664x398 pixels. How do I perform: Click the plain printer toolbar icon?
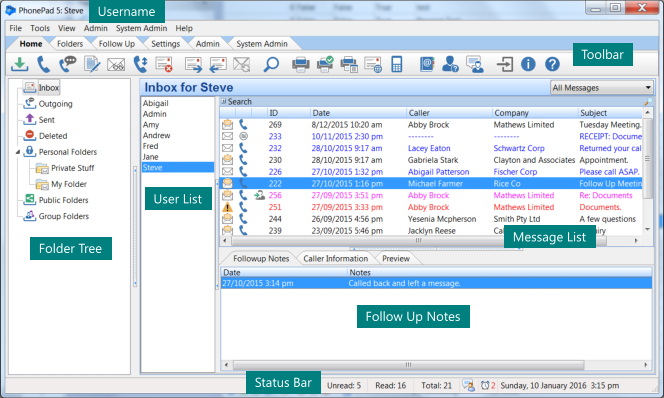(x=301, y=64)
